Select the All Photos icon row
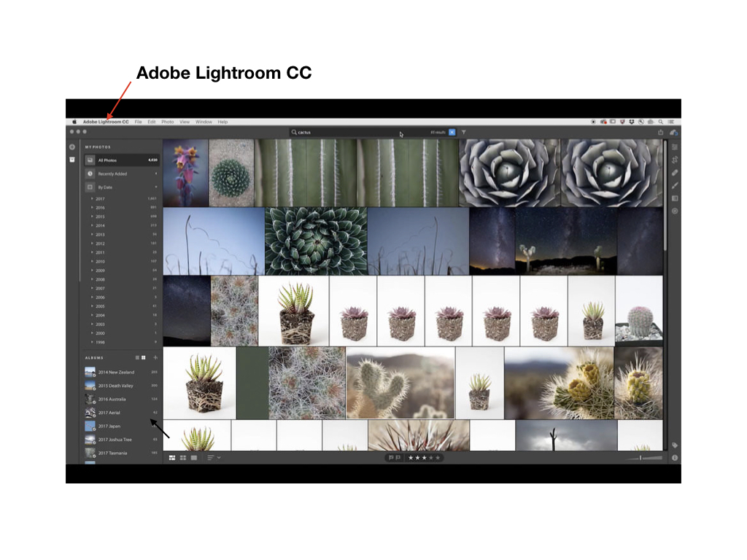This screenshot has height=560, width=747. pos(122,160)
